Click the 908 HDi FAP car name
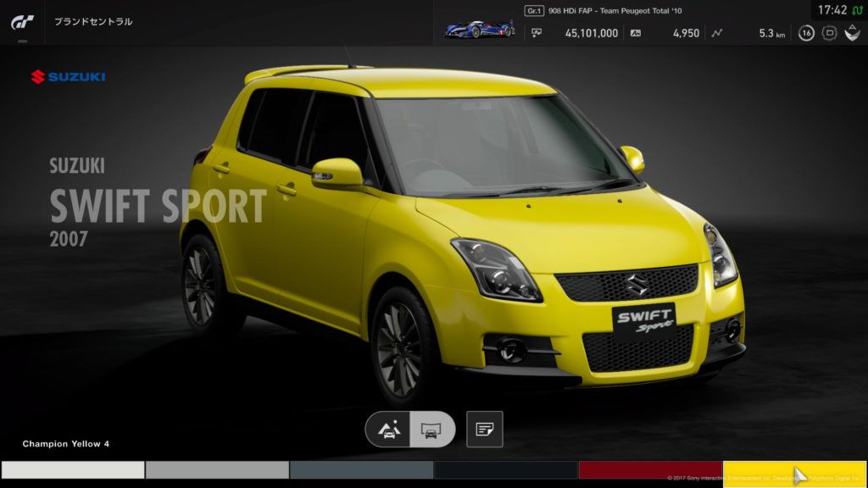The width and height of the screenshot is (868, 488). [615, 10]
